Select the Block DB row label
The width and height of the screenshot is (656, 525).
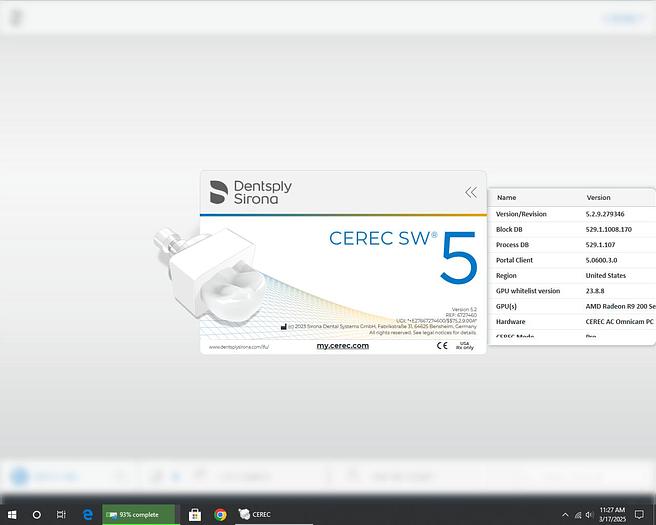click(509, 229)
